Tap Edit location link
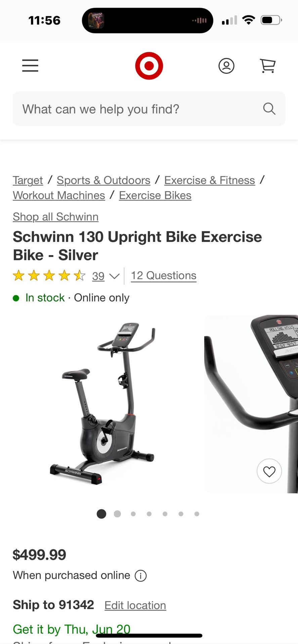This screenshot has height=644, width=298. [135, 605]
